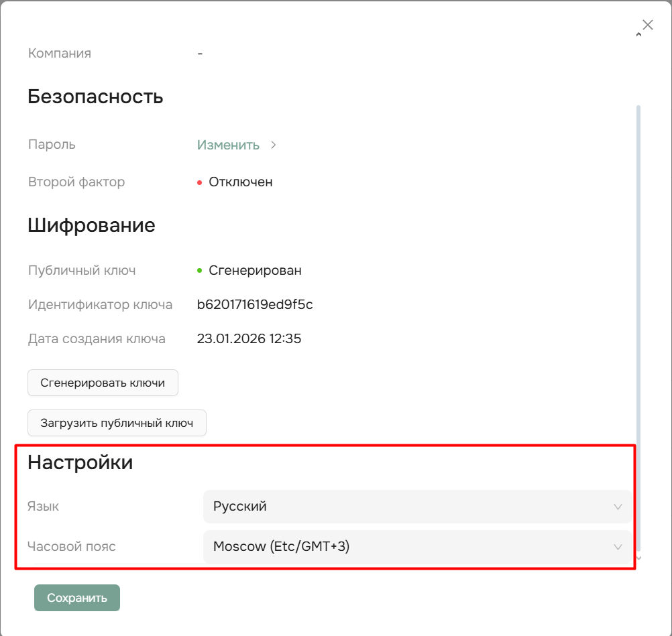Viewport: 672px width, 636px height.
Task: Expand the timezone dropdown via its chevron
Action: coord(618,547)
